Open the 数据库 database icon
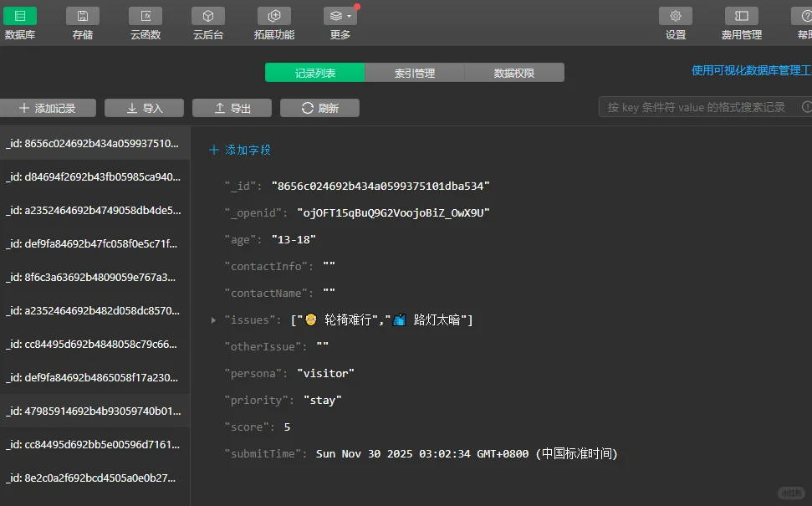The width and height of the screenshot is (812, 506). pyautogui.click(x=20, y=16)
